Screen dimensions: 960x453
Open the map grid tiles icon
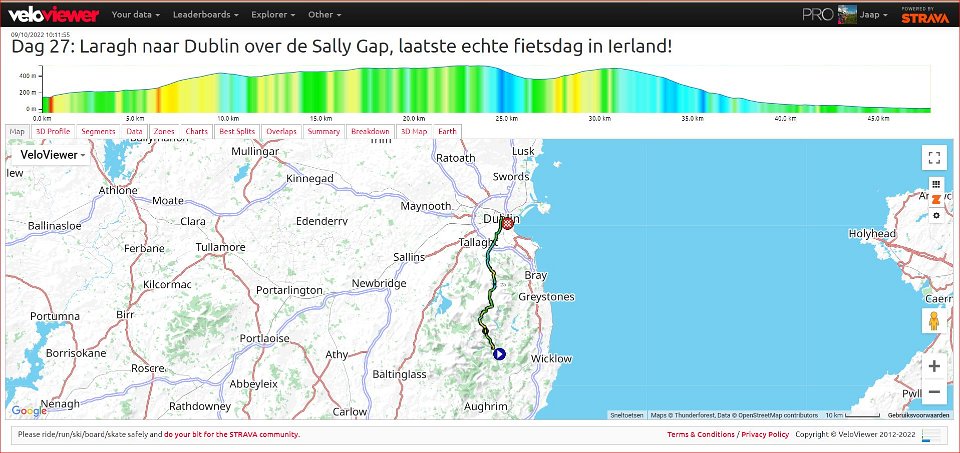coord(936,184)
